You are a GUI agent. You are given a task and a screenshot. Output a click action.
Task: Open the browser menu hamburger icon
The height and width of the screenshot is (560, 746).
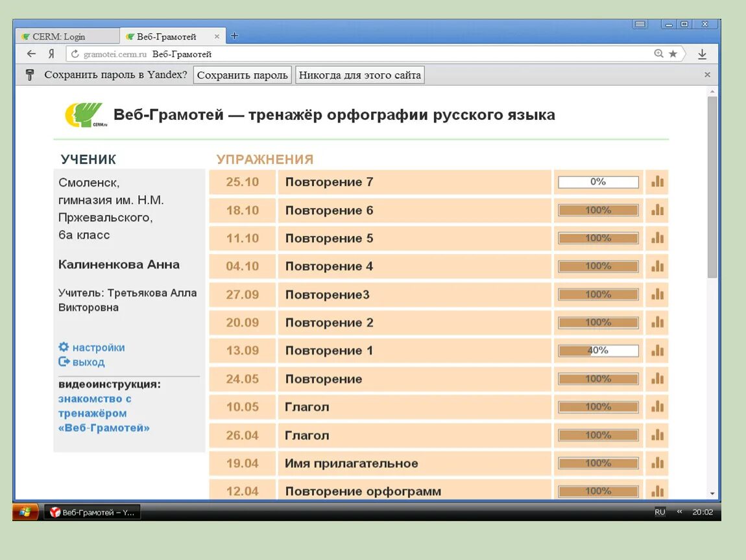[640, 24]
